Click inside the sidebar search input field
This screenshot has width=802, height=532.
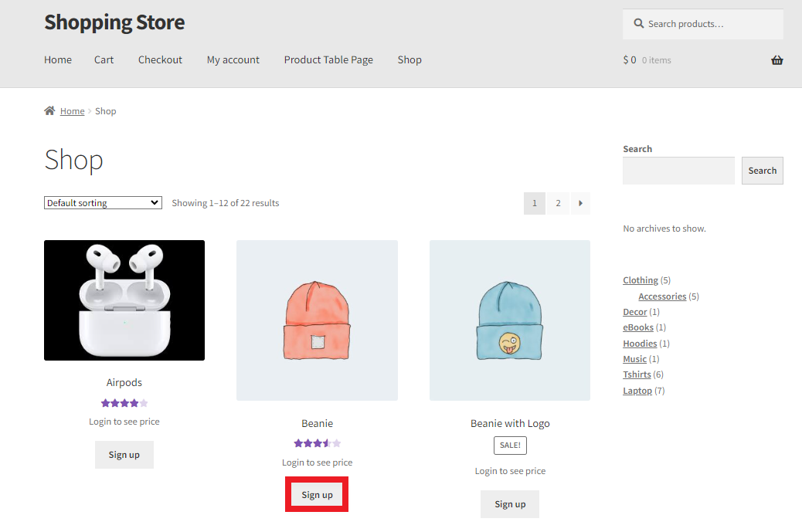pyautogui.click(x=678, y=170)
